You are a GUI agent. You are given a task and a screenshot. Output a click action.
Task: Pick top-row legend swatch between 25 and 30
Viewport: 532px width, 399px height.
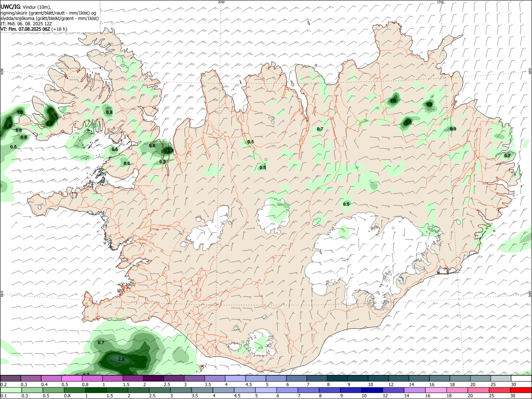tap(501, 378)
